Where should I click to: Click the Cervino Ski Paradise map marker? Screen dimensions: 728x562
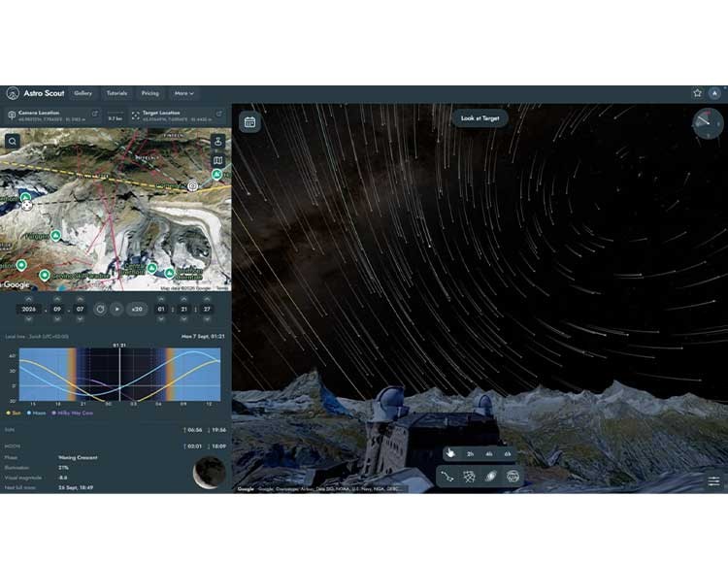coord(45,276)
